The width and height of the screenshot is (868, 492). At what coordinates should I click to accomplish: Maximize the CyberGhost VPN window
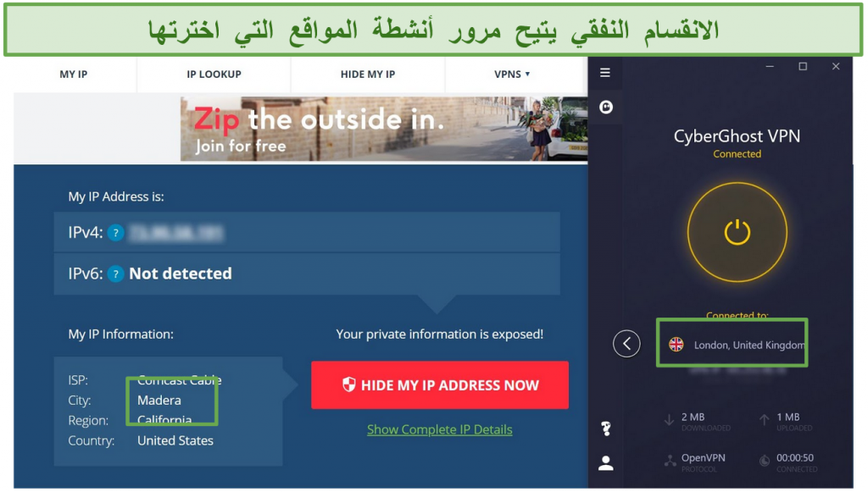pyautogui.click(x=803, y=66)
